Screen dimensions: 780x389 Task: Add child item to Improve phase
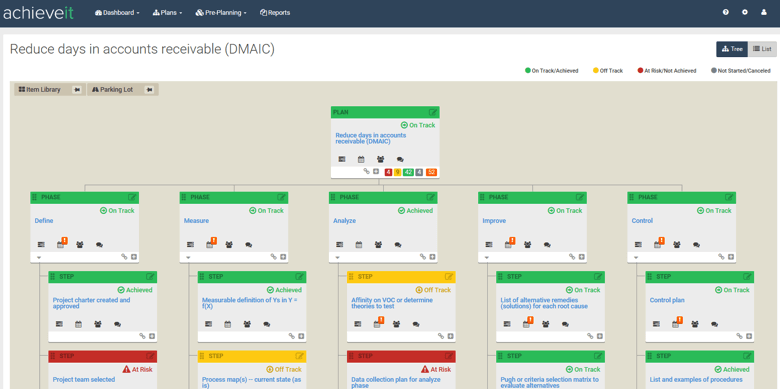(582, 257)
